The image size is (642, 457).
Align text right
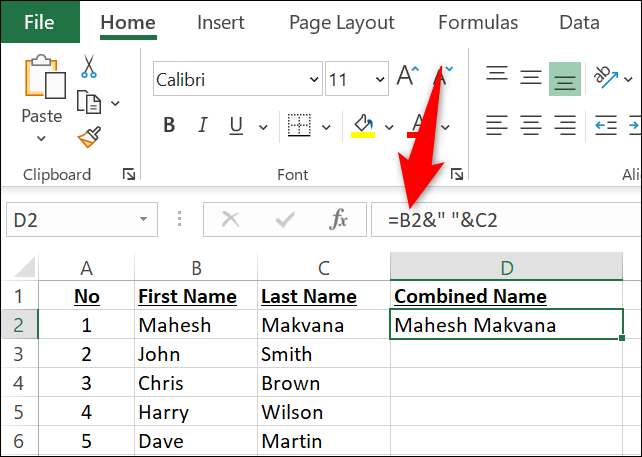click(565, 125)
